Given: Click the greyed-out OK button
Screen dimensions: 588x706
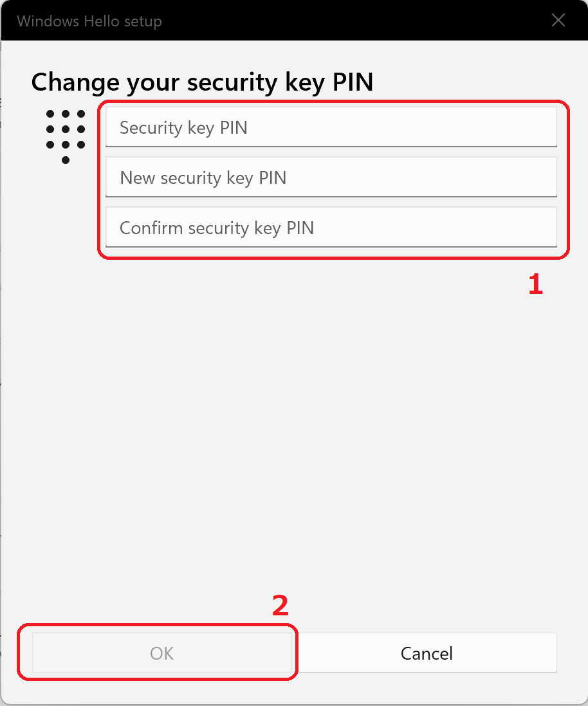Looking at the screenshot, I should click(161, 653).
